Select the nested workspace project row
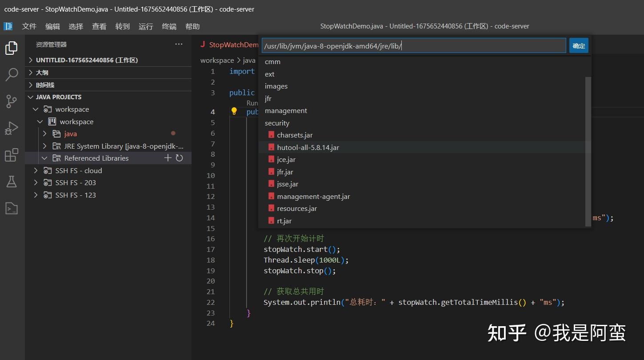The width and height of the screenshot is (644, 360). click(x=108, y=121)
